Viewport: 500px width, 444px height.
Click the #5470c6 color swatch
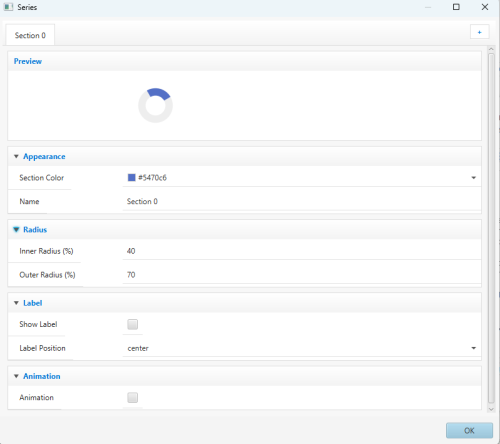132,177
